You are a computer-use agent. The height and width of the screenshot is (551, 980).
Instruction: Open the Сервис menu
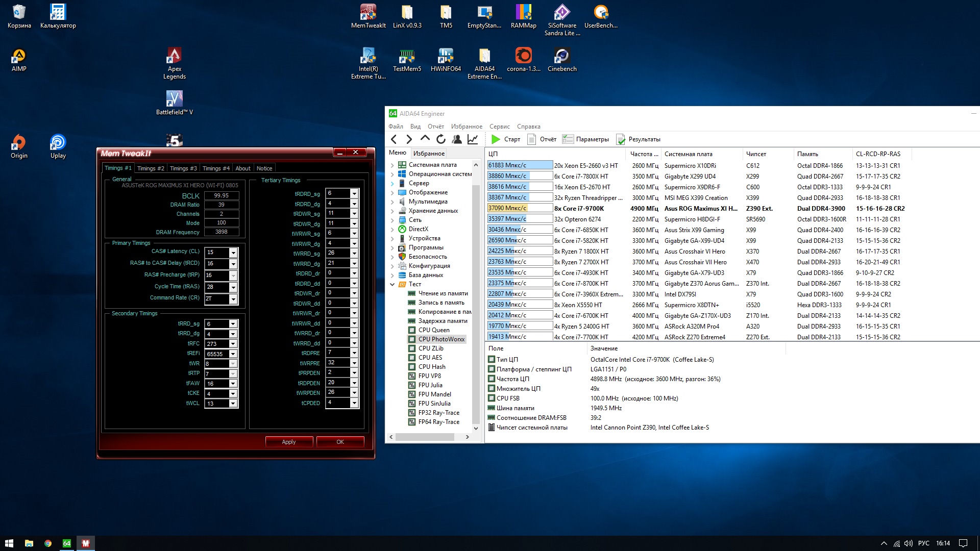[x=499, y=127]
